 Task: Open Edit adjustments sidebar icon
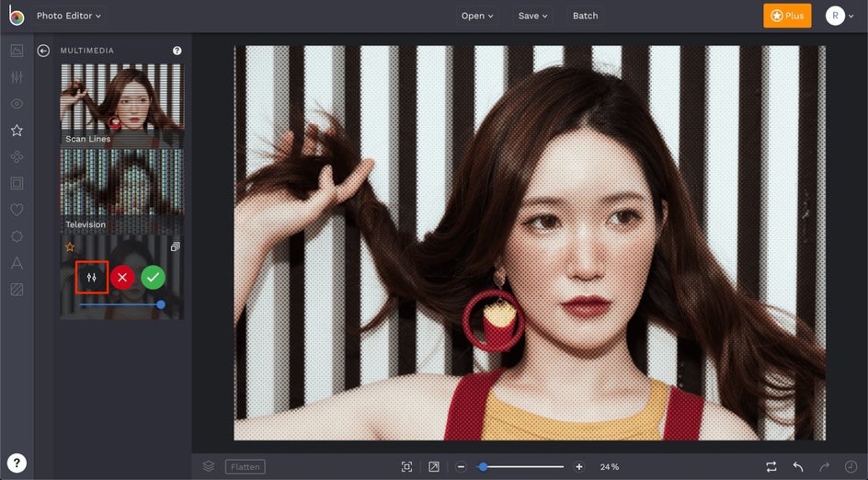pos(17,77)
